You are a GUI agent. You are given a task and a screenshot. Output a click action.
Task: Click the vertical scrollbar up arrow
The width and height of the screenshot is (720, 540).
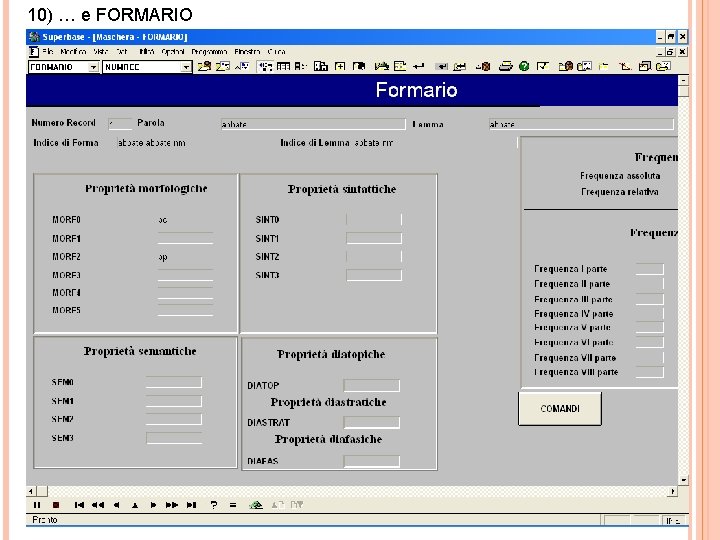point(683,80)
